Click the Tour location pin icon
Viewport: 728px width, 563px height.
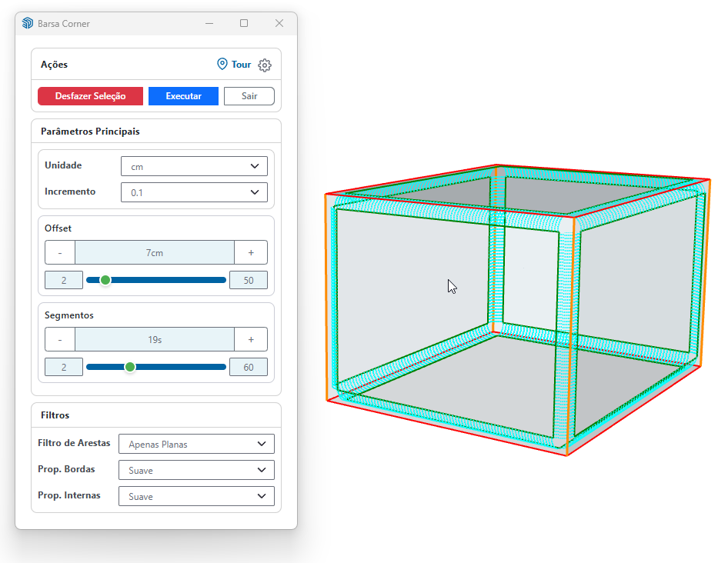click(222, 65)
